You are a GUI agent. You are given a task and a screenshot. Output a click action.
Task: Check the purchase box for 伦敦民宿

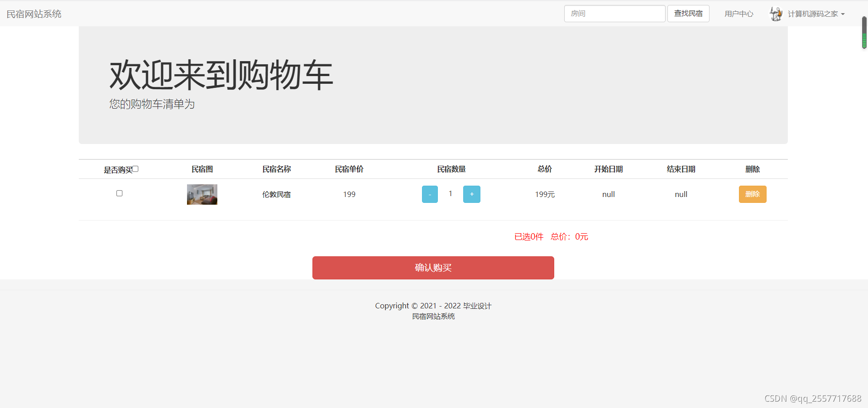pos(120,193)
